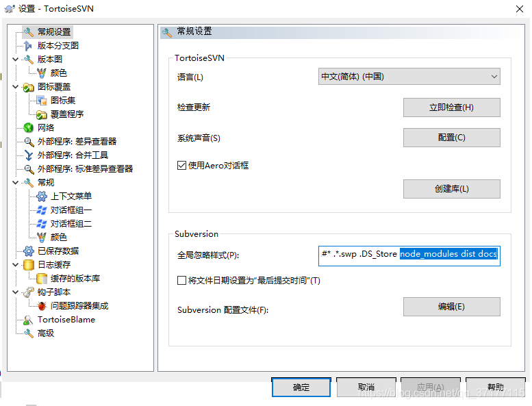This screenshot has width=532, height=406.
Task: Click the 差异查看器 magnifier icon
Action: (x=29, y=142)
